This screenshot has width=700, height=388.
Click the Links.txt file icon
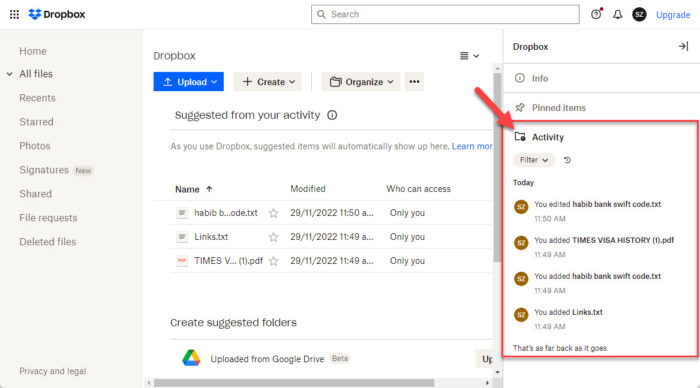pyautogui.click(x=182, y=237)
